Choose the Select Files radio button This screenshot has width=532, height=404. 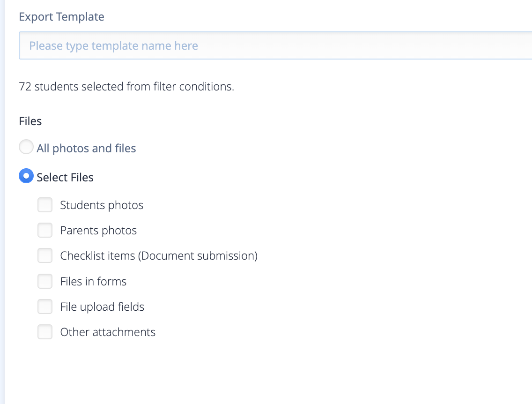point(26,176)
